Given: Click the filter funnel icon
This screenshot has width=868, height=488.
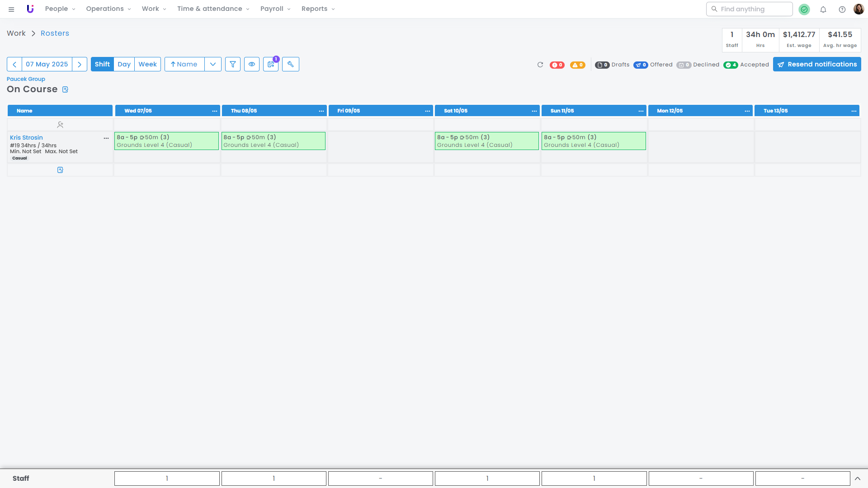Looking at the screenshot, I should point(233,64).
